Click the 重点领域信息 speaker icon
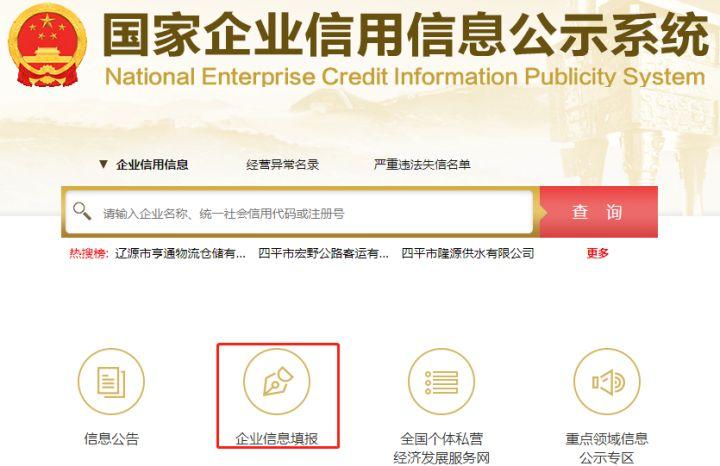This screenshot has height=466, width=720. [x=607, y=382]
